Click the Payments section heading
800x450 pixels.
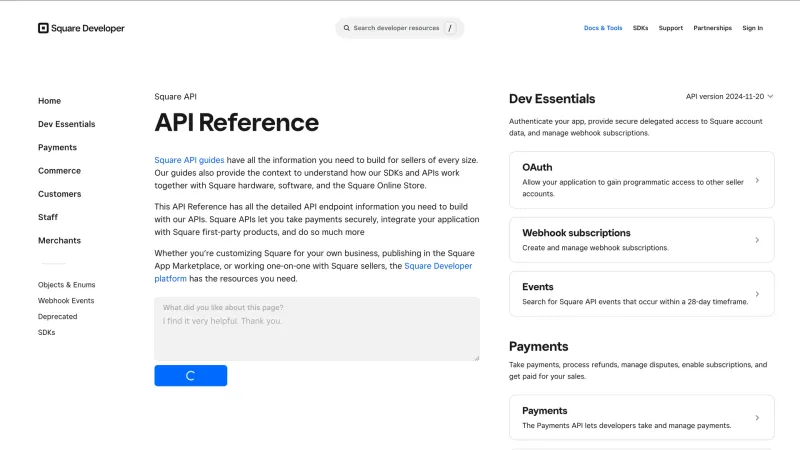[538, 346]
